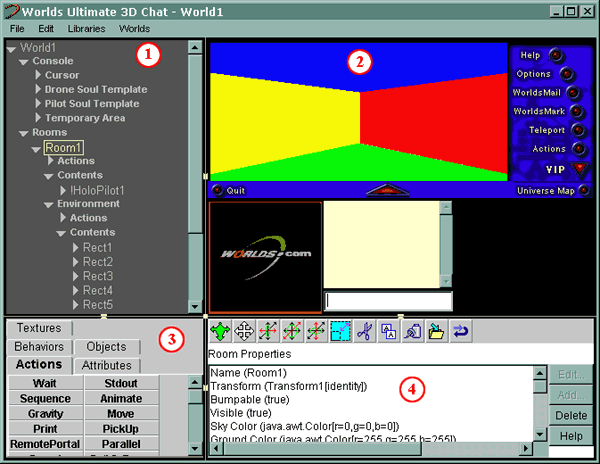Image resolution: width=600 pixels, height=464 pixels.
Task: Select the Bumpable (true) property
Action: pyautogui.click(x=250, y=399)
